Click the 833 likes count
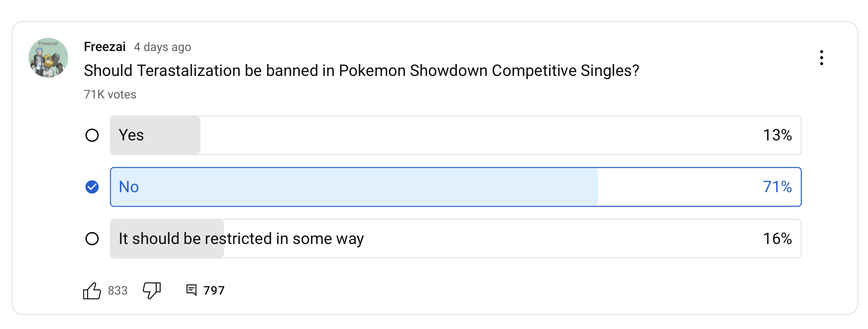This screenshot has height=329, width=868. click(117, 291)
